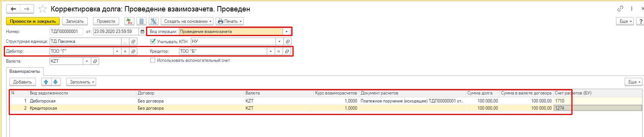Image resolution: width=644 pixels, height=137 pixels.
Task: Enable Использовать вспомогательный счет checkbox
Action: [153, 60]
